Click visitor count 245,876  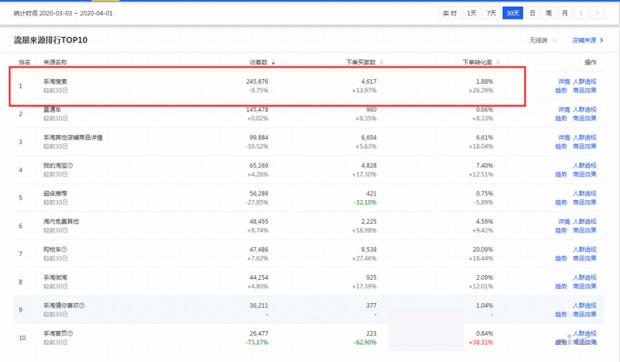pyautogui.click(x=257, y=82)
